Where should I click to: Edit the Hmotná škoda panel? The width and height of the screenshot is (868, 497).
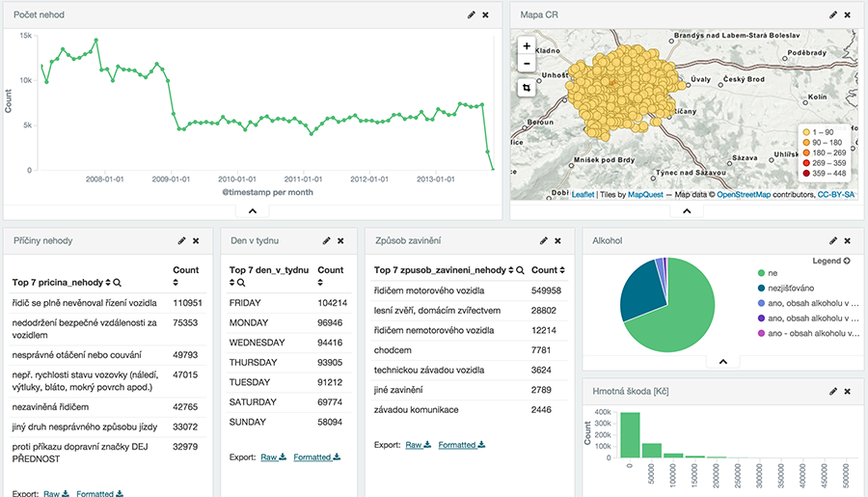point(833,391)
